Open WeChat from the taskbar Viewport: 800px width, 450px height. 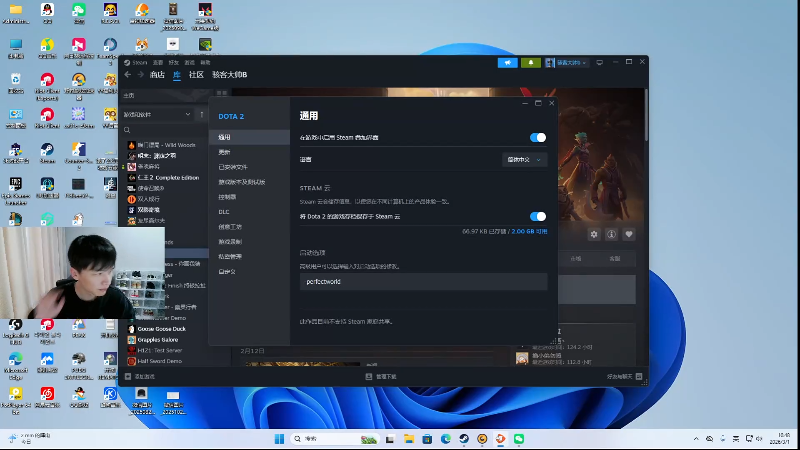(x=519, y=439)
